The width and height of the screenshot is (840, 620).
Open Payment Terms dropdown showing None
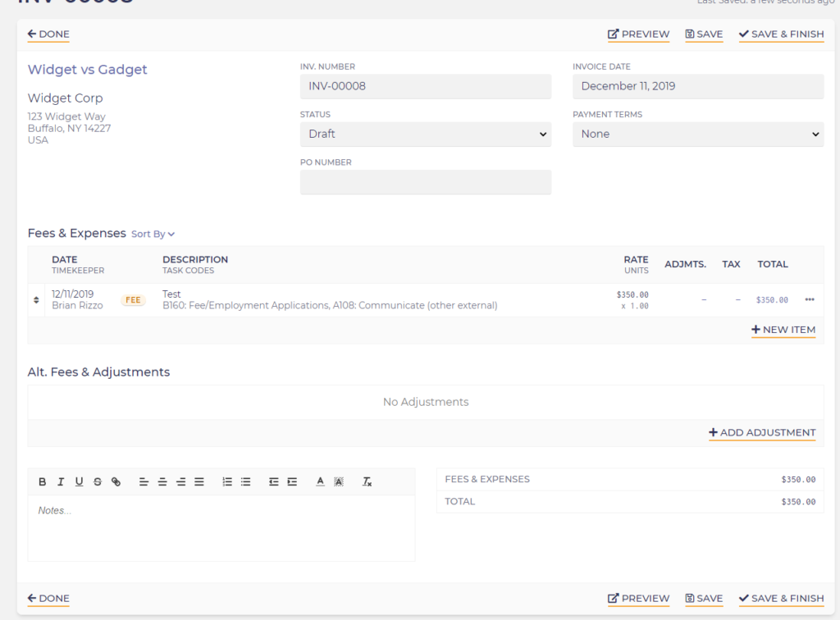(x=698, y=134)
